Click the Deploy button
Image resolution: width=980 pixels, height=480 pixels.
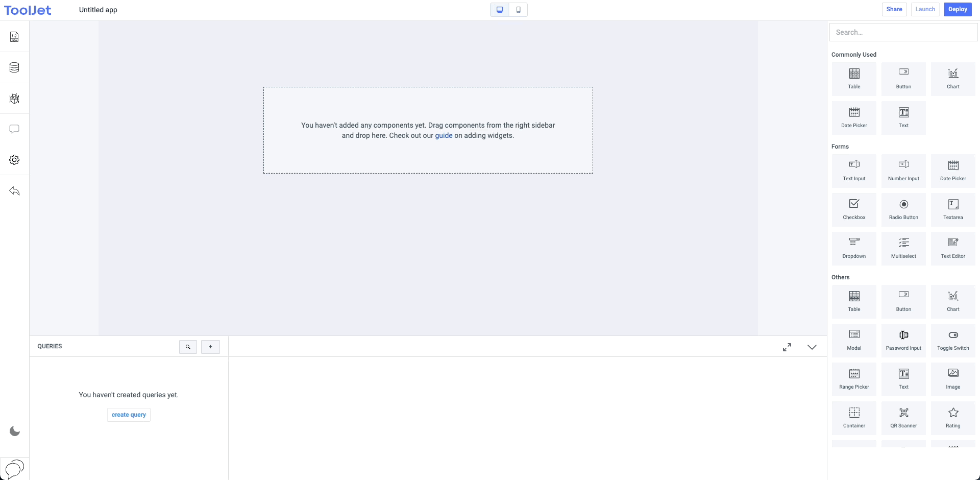(x=958, y=9)
